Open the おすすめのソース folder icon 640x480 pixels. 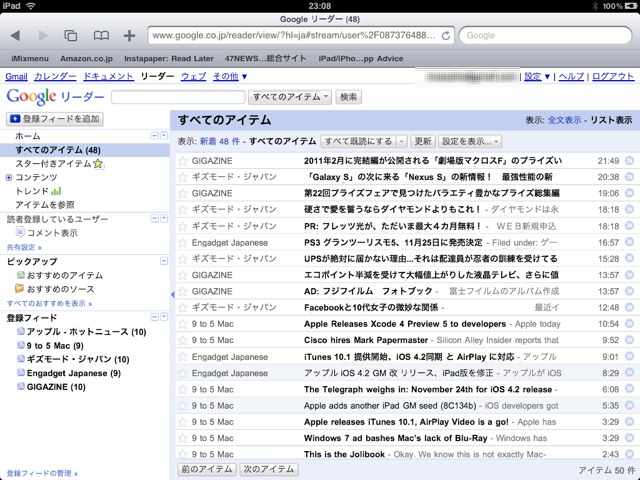coord(19,289)
